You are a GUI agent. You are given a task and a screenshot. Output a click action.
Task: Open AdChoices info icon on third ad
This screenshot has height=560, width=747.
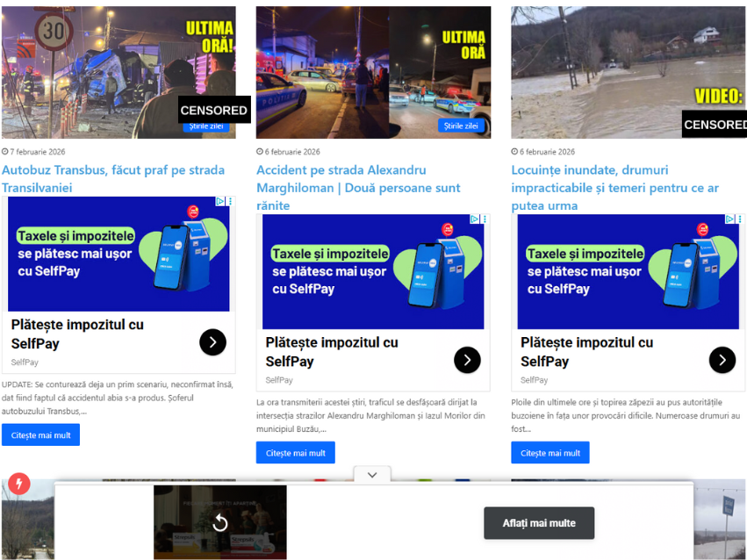[x=730, y=219]
